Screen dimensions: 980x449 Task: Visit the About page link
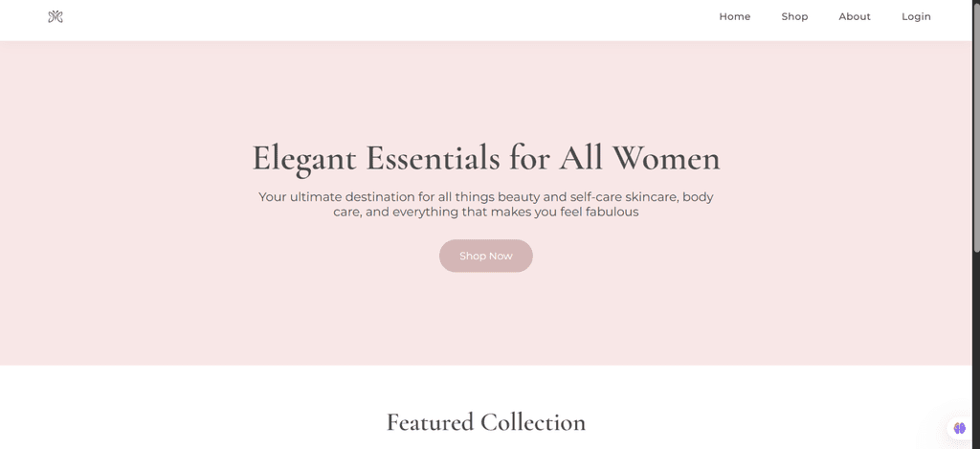tap(855, 17)
